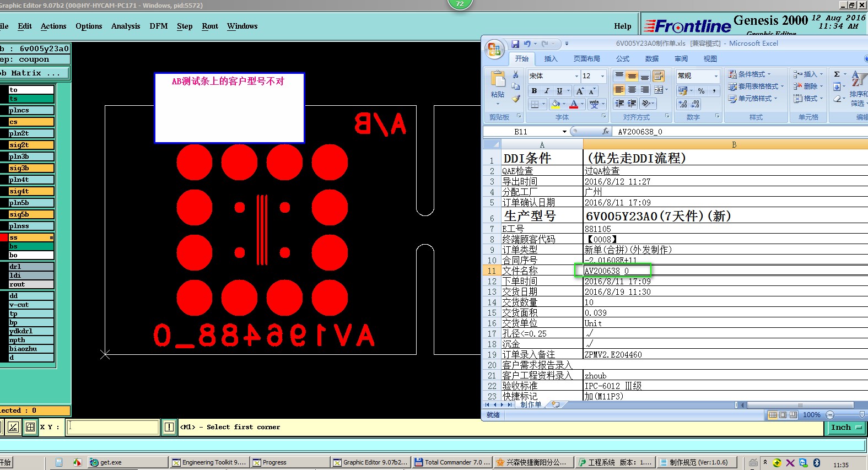This screenshot has width=868, height=470.
Task: Click the Excel Office button
Action: (x=494, y=50)
